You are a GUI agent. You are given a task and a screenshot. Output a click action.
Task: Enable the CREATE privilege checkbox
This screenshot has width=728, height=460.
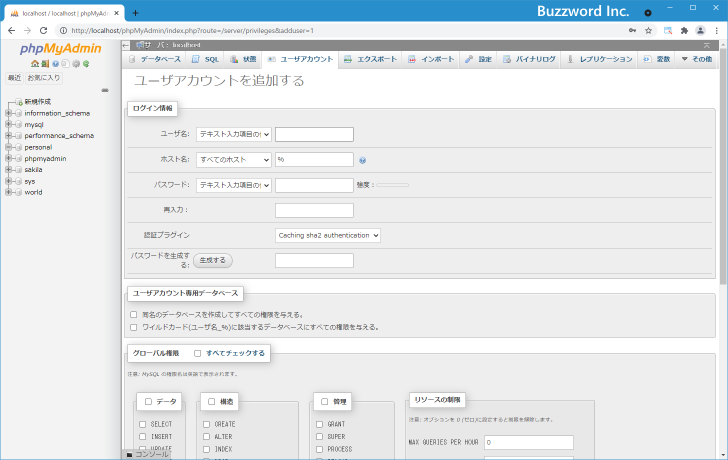(x=207, y=424)
